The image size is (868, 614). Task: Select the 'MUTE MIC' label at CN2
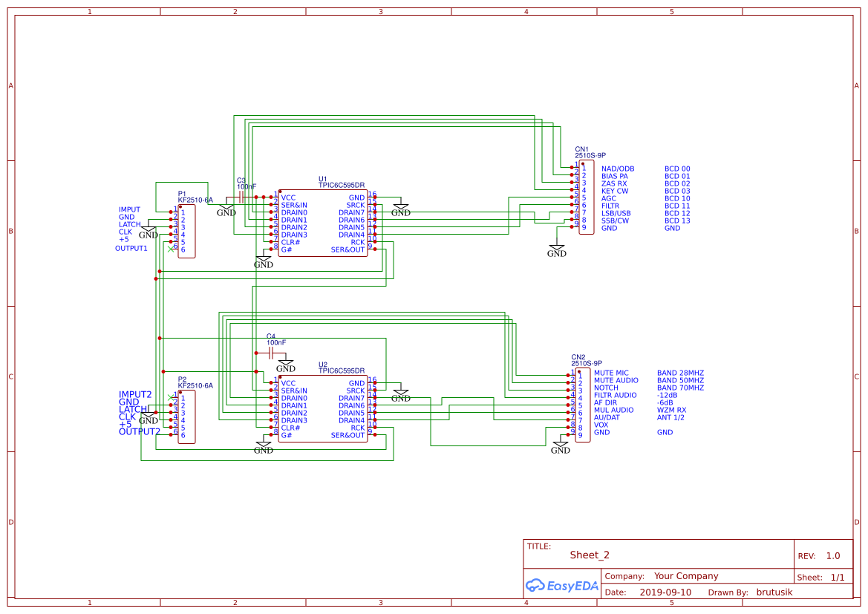coord(611,373)
